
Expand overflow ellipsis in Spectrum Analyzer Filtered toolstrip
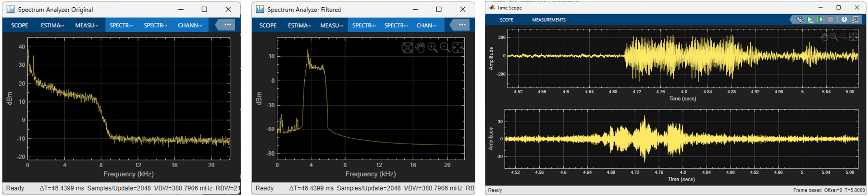tap(461, 25)
